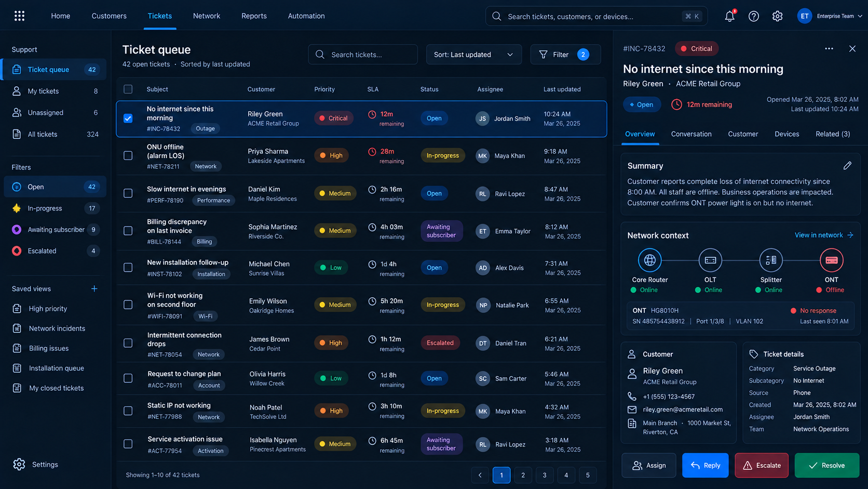
Task: Check the New installation follow-up checkbox
Action: (x=128, y=268)
